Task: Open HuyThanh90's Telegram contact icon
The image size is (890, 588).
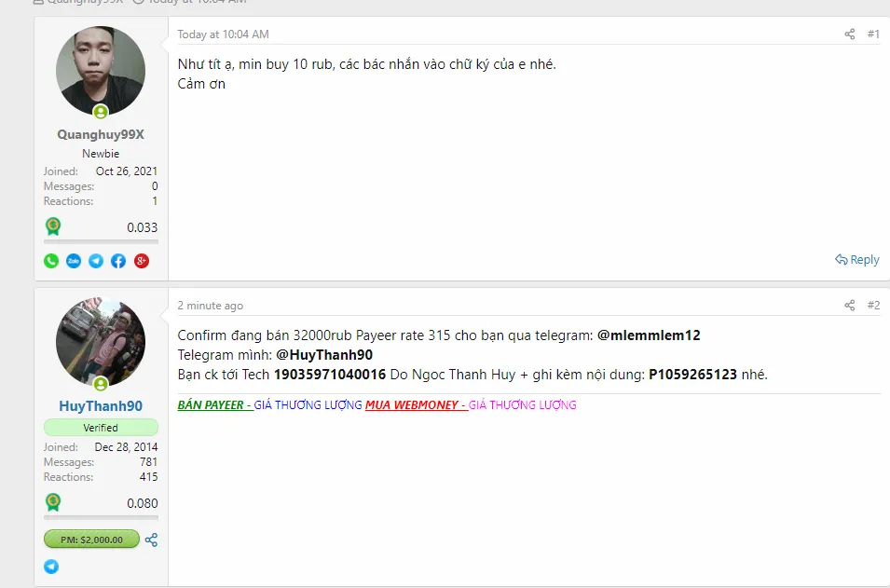Action: click(x=51, y=567)
